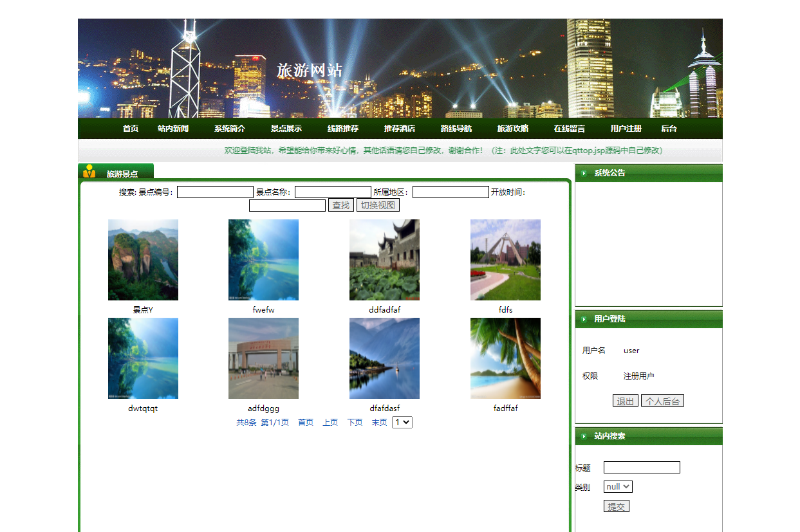Open the 类别 dropdown showing null
The image size is (800, 532).
(617, 486)
